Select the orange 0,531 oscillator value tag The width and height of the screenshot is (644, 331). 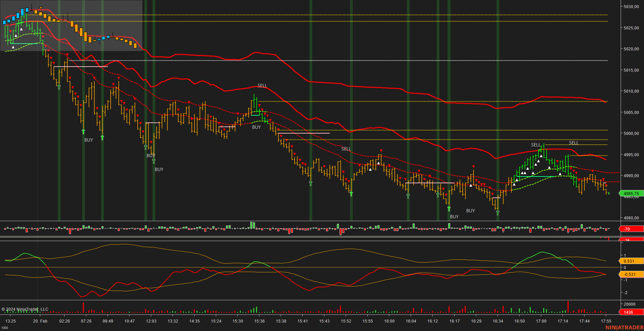point(631,261)
